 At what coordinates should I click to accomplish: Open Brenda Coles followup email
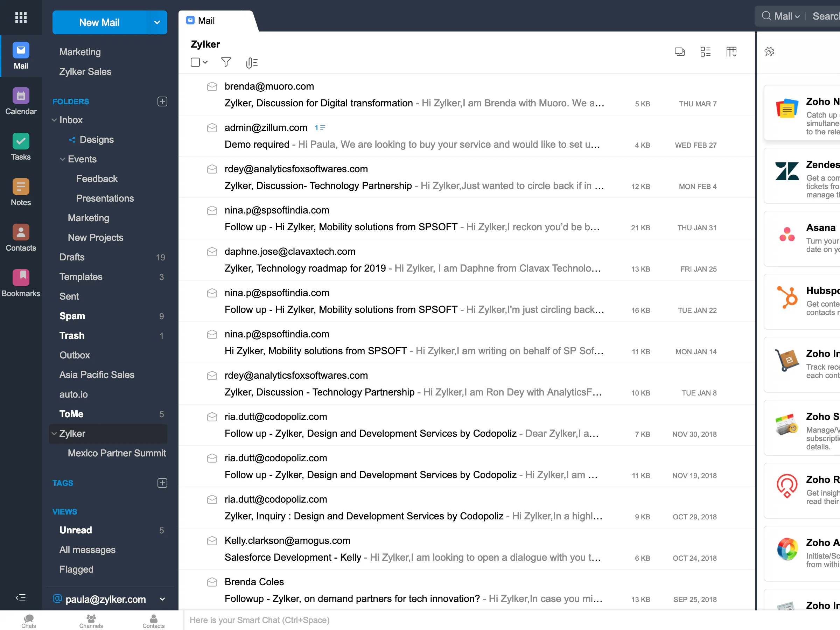pyautogui.click(x=467, y=590)
